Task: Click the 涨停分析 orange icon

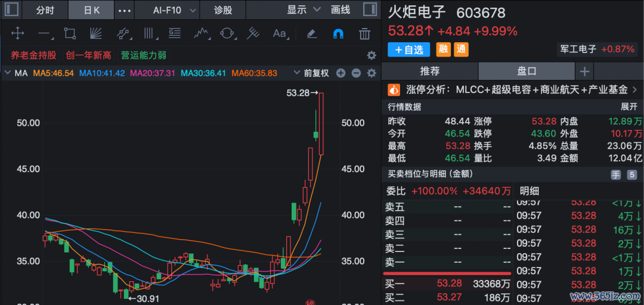Action: (394, 89)
